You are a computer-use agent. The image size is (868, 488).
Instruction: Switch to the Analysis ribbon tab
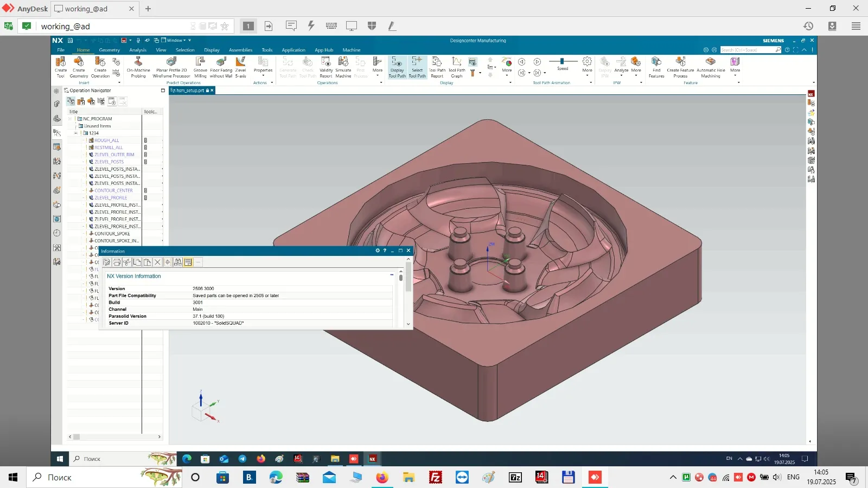tap(138, 50)
